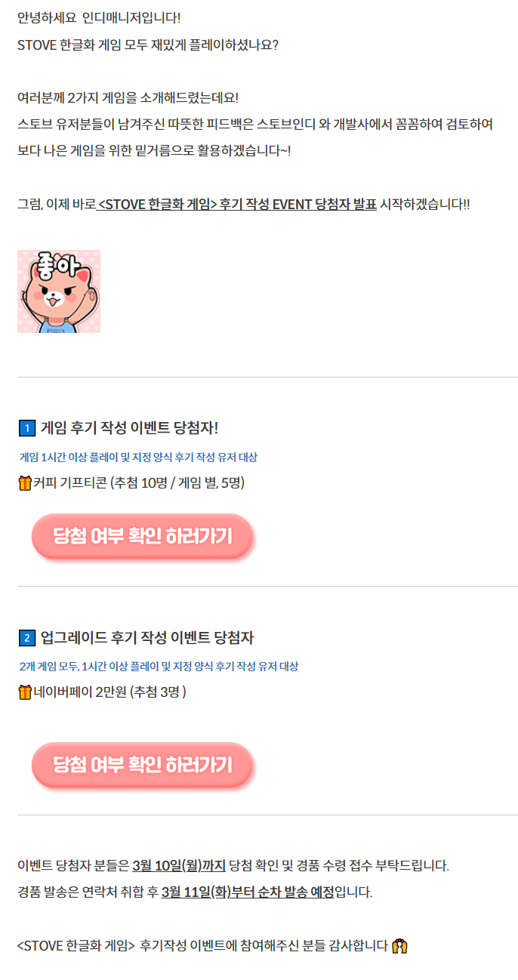This screenshot has height=980, width=518.
Task: Click the raised hands emoji at the end
Action: tap(400, 945)
